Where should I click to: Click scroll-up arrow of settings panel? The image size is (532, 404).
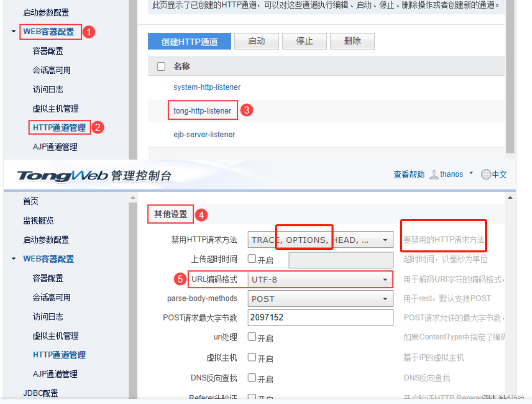tap(510, 197)
